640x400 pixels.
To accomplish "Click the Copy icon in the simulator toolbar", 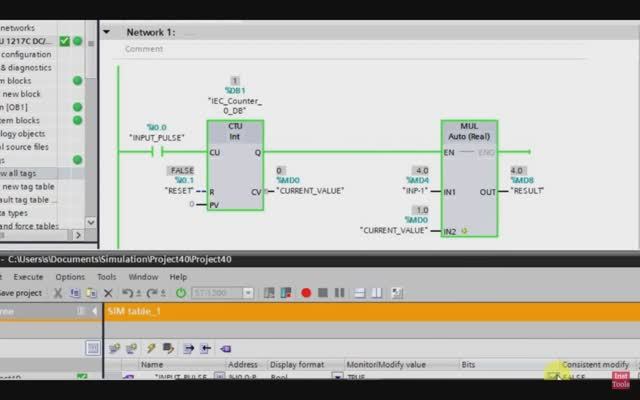I will pyautogui.click(x=75, y=293).
